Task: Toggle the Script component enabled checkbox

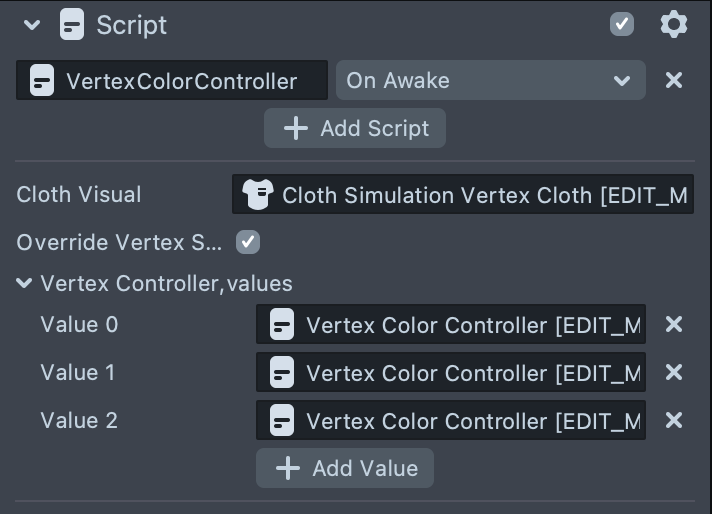Action: [x=622, y=24]
